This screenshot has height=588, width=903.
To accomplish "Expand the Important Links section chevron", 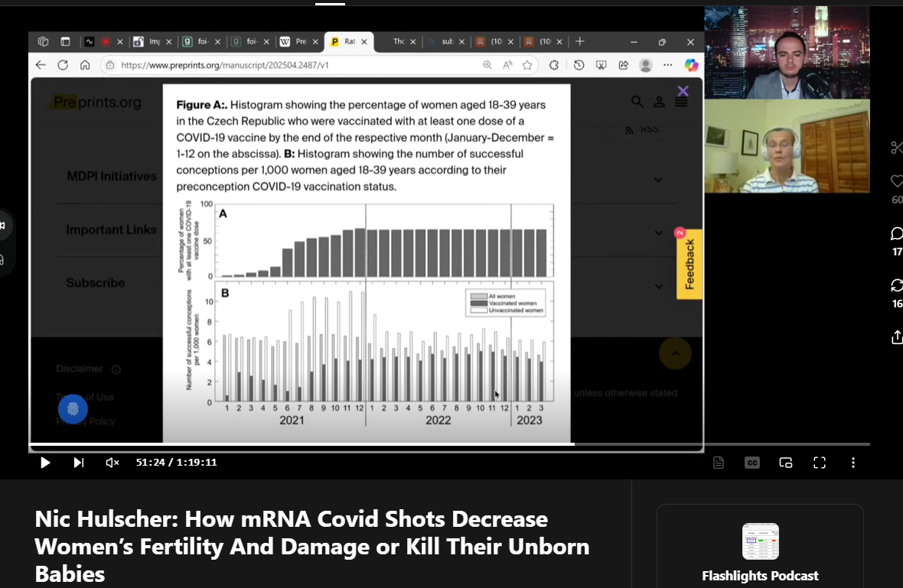I will 658,233.
